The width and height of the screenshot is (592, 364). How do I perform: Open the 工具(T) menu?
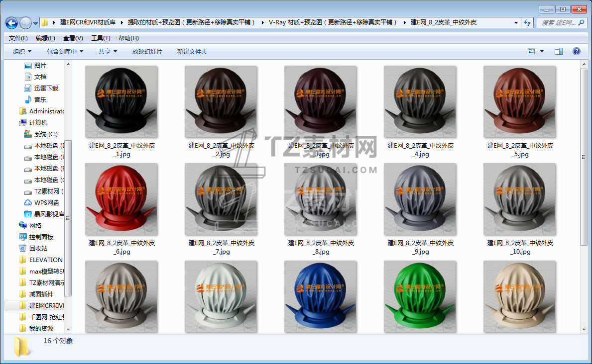point(101,38)
